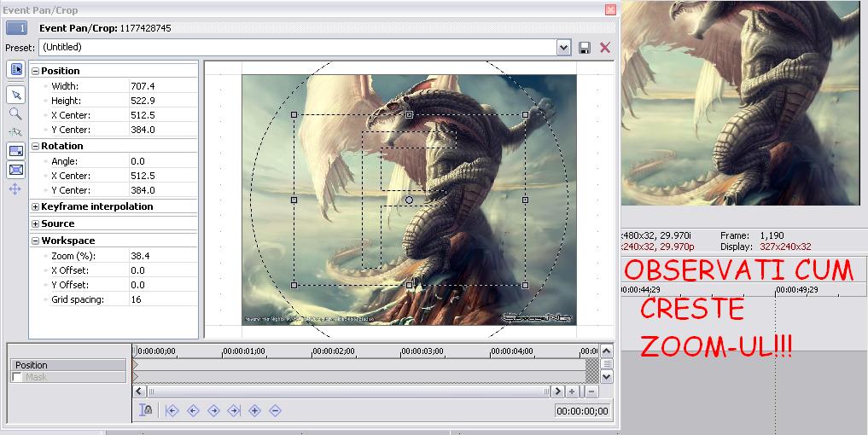This screenshot has height=435, width=868.
Task: Click the keyframe timeline horizontal scrollbar thumb
Action: 349,391
